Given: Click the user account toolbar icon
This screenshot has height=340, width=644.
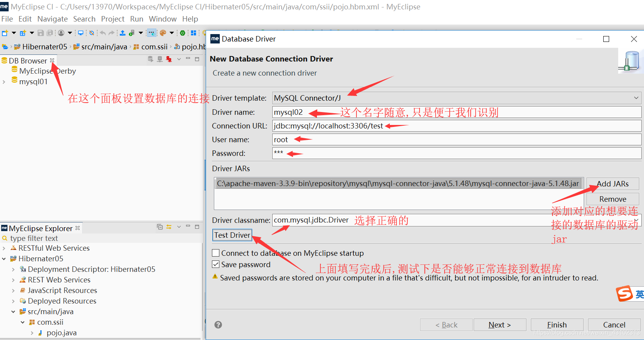Looking at the screenshot, I should coord(61,33).
